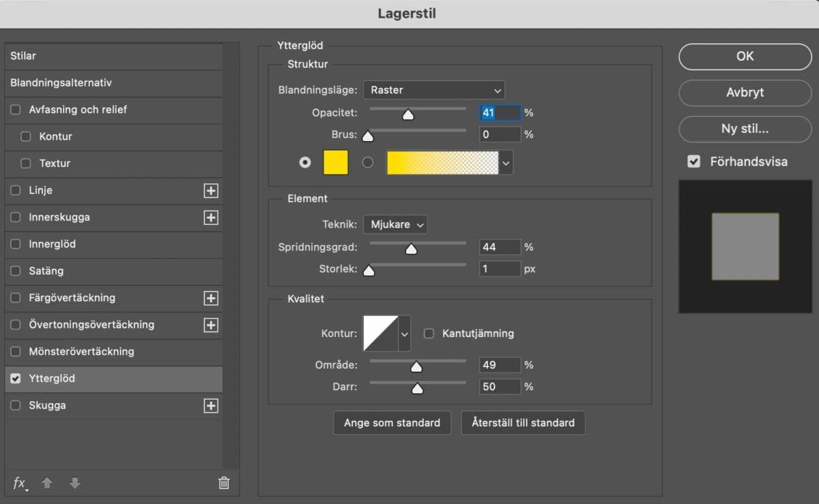Add another Linje effect with plus icon
Viewport: 819px width, 504px height.
pyautogui.click(x=211, y=191)
